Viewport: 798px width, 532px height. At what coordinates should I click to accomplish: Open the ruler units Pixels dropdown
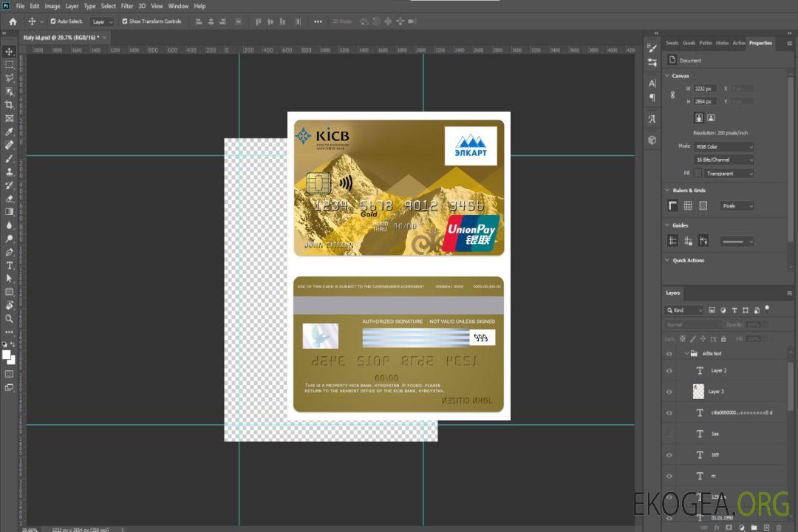coord(737,205)
